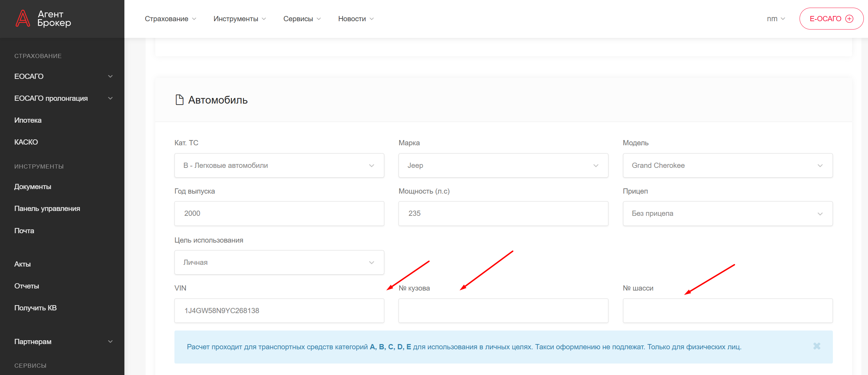Screen dimensions: 868x375
Task: Open the Прицеп dropdown
Action: [x=727, y=213]
